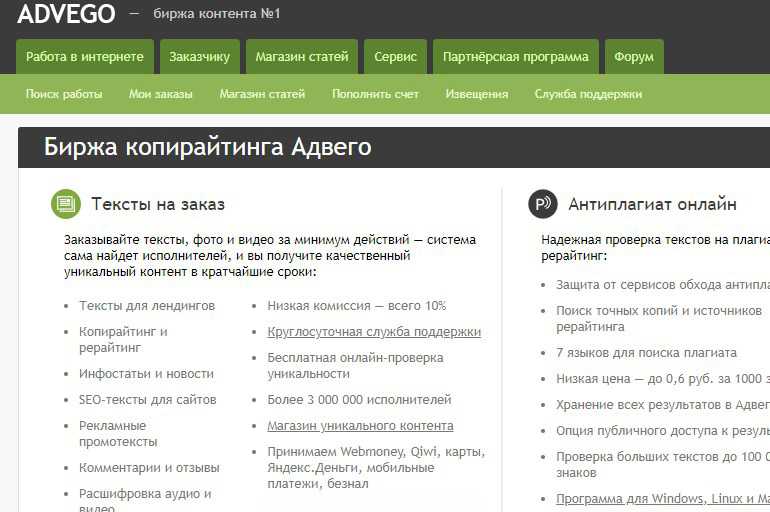Click the Рекламные промотексты item
This screenshot has height=512, width=770.
click(x=118, y=433)
